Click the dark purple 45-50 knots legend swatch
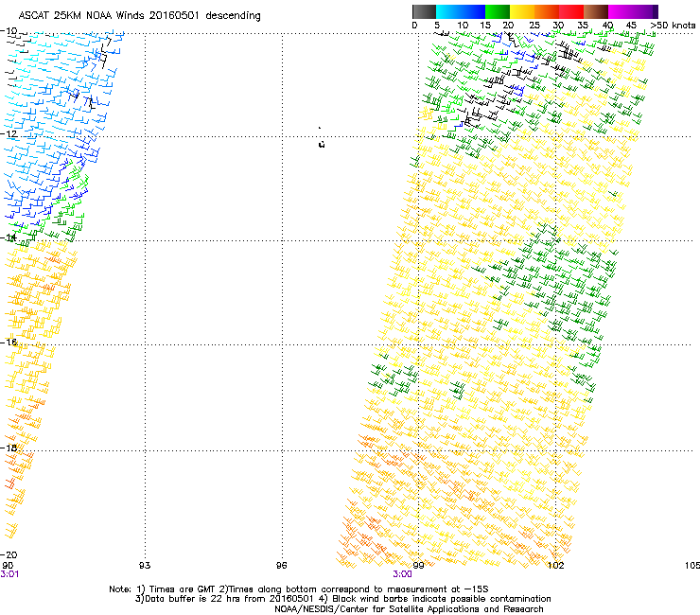 click(645, 11)
